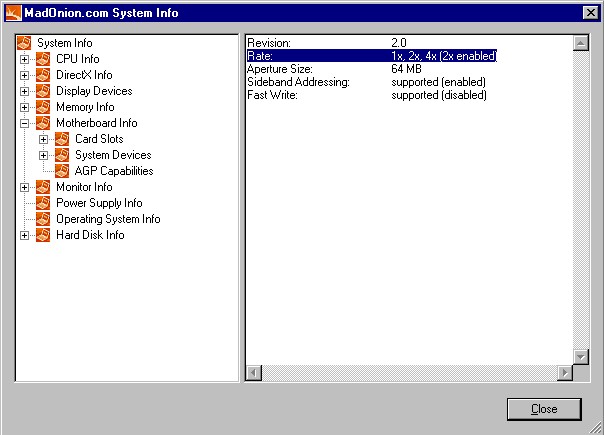604x435 pixels.
Task: Click the value 1x, 2x, 4x (2x enabled)
Action: [x=444, y=56]
